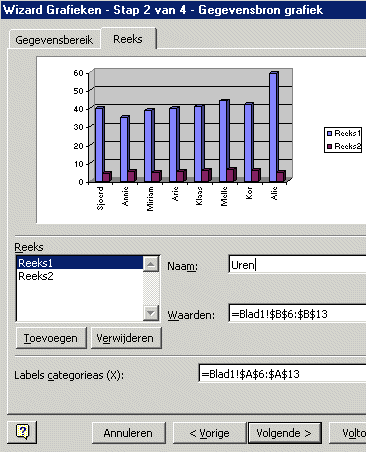
Task: Open the help question mark icon
Action: 22,432
